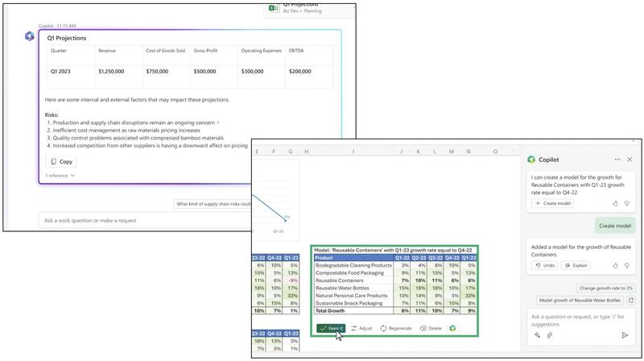Thumbs up the 'I can create a model' message

pos(615,203)
